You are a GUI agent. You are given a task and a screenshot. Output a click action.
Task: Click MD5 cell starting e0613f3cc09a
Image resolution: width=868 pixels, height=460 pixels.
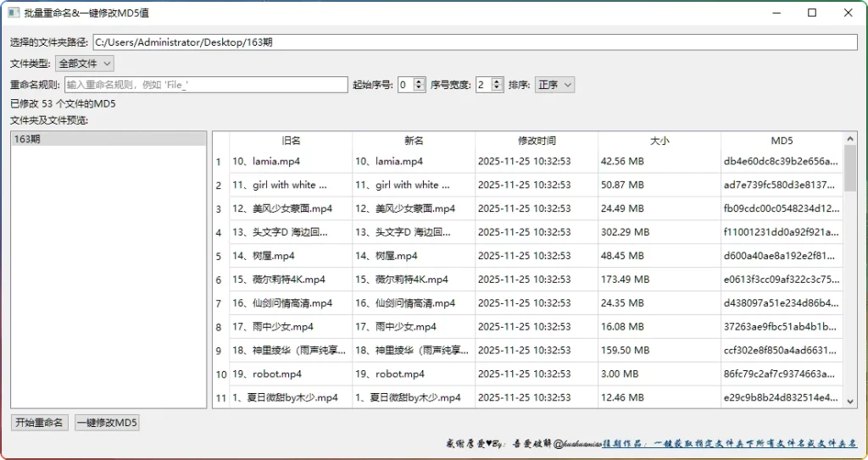782,280
